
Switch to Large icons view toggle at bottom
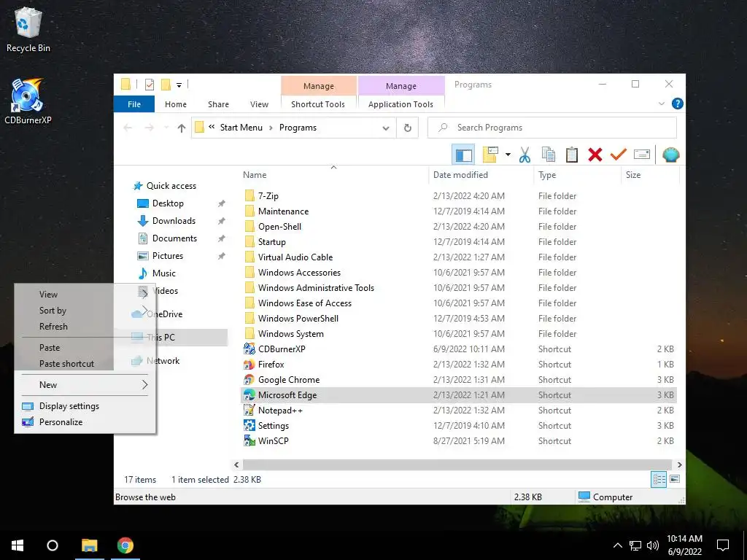coord(675,480)
